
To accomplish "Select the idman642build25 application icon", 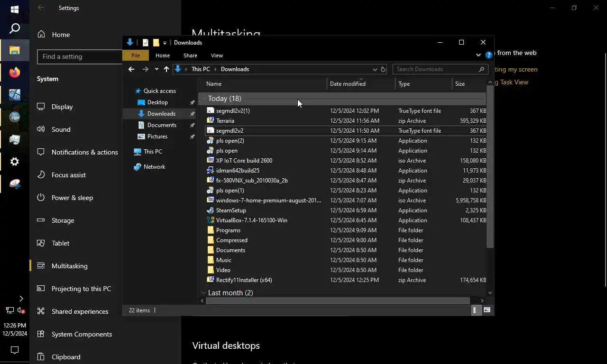I will (211, 170).
